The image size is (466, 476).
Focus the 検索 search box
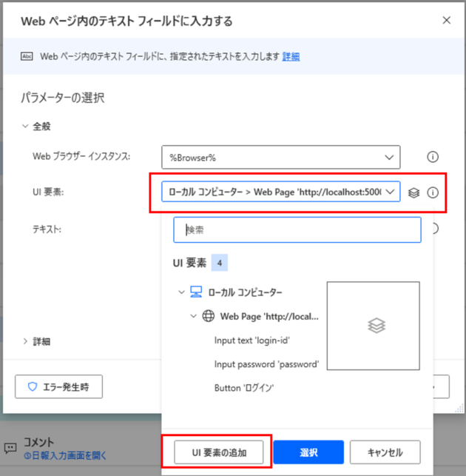coord(297,229)
